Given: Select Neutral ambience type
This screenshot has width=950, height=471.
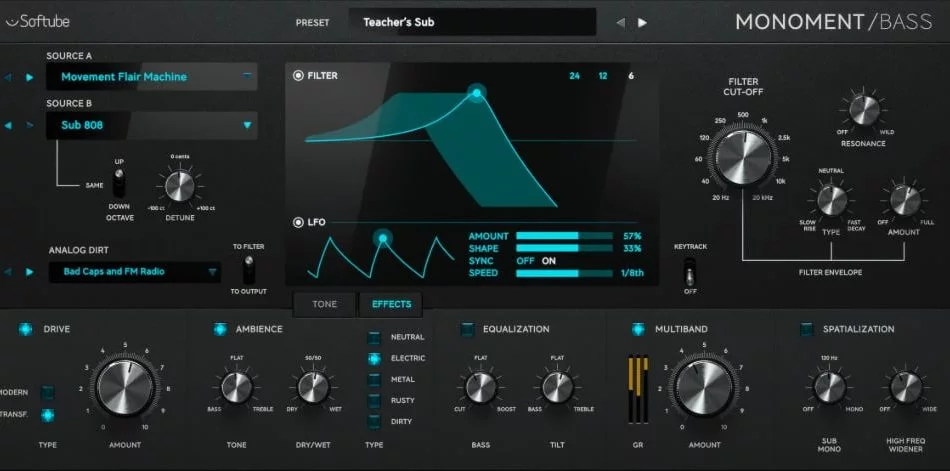Looking at the screenshot, I should coord(374,337).
